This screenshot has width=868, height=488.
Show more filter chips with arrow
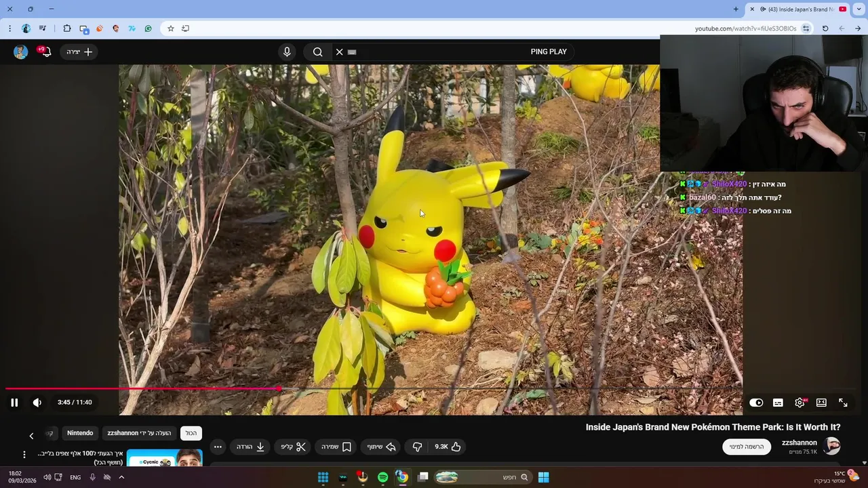tap(31, 435)
